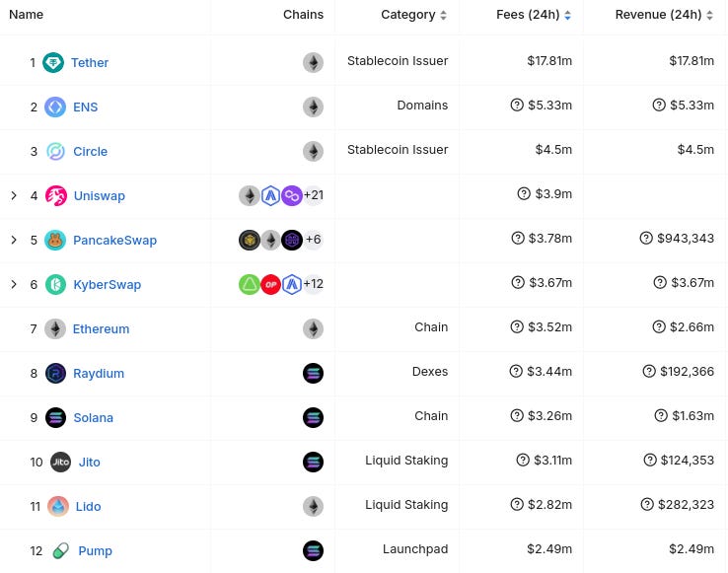Open the Jito protocol link
Screen dimensions: 728x573
(x=89, y=462)
